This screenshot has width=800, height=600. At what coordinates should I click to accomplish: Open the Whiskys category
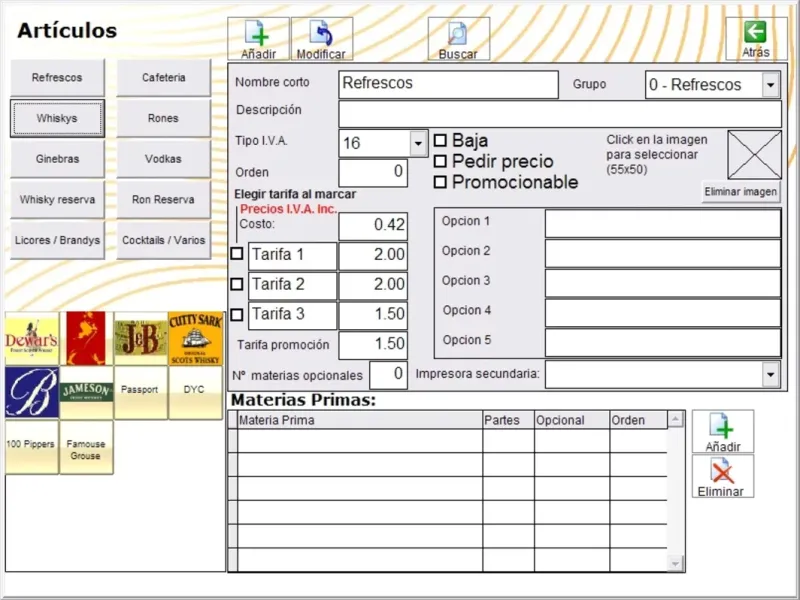[57, 118]
